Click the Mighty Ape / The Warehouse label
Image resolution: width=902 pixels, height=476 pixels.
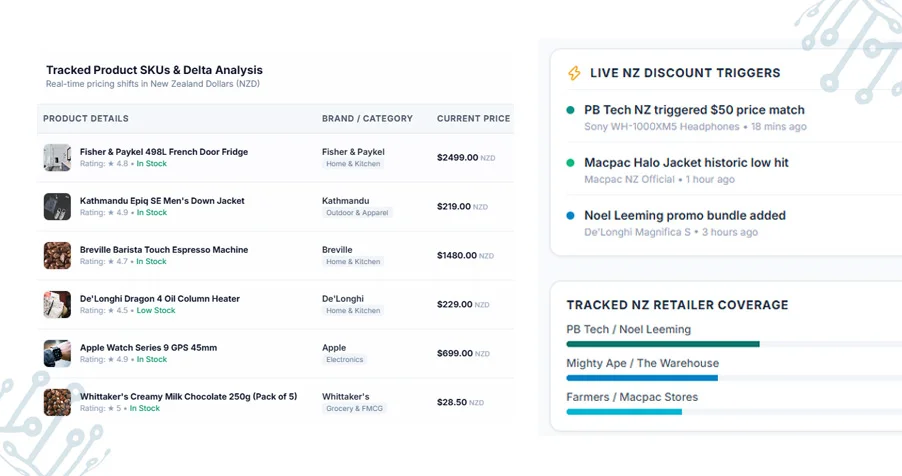(643, 364)
